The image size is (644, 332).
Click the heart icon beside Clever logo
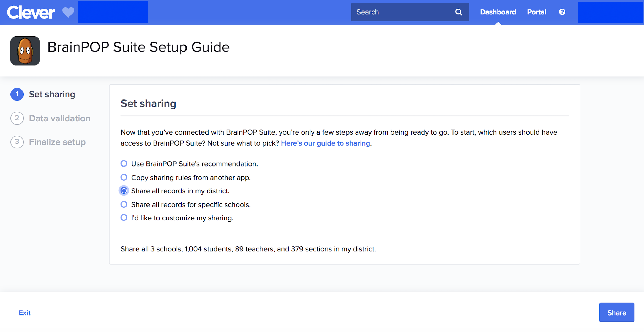68,12
